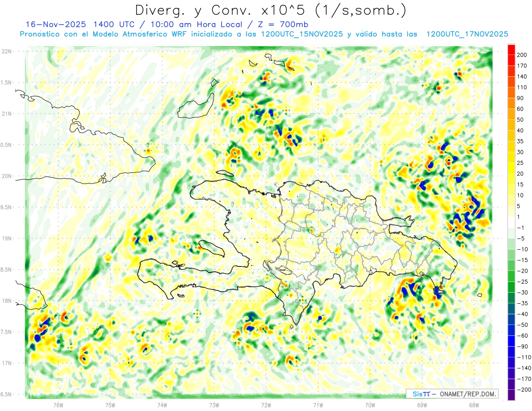Click the positive '90' colorbar value

(x=521, y=98)
